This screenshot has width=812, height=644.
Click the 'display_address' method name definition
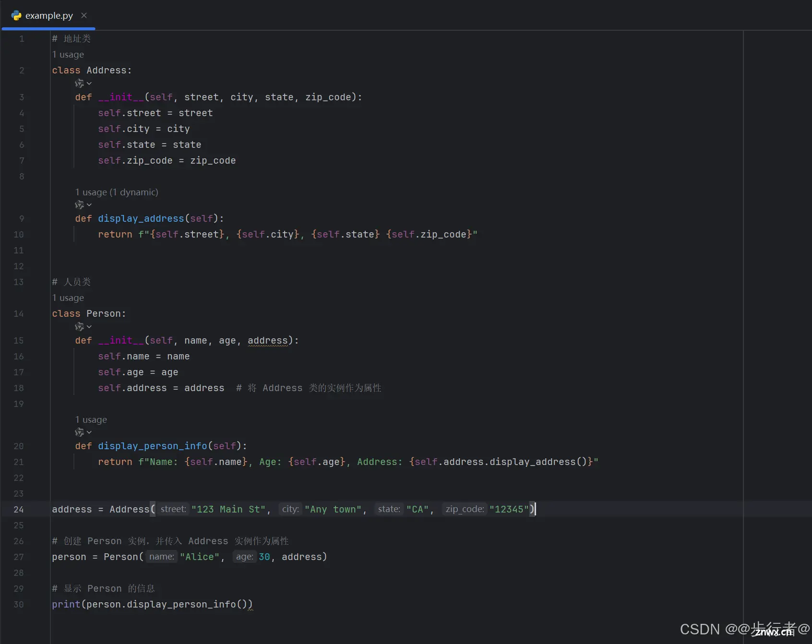click(141, 219)
